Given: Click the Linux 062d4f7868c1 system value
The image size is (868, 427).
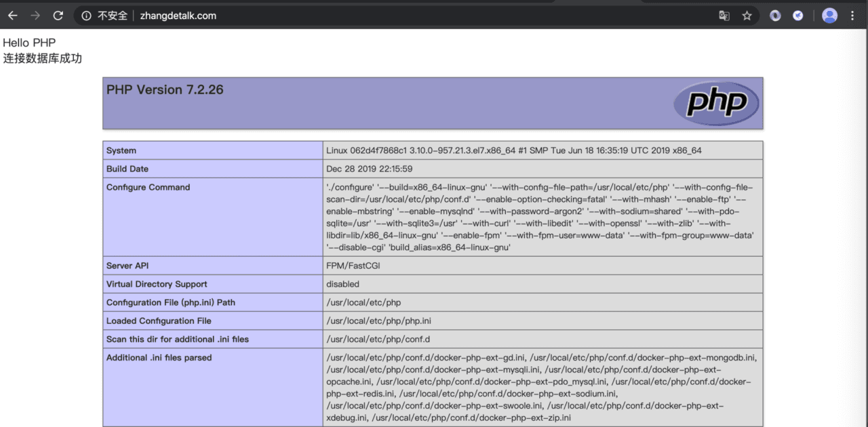Looking at the screenshot, I should (514, 150).
